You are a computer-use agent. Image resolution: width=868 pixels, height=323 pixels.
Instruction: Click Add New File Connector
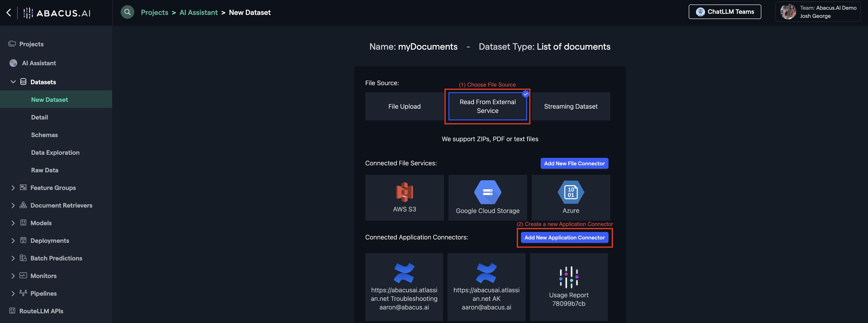tap(574, 163)
